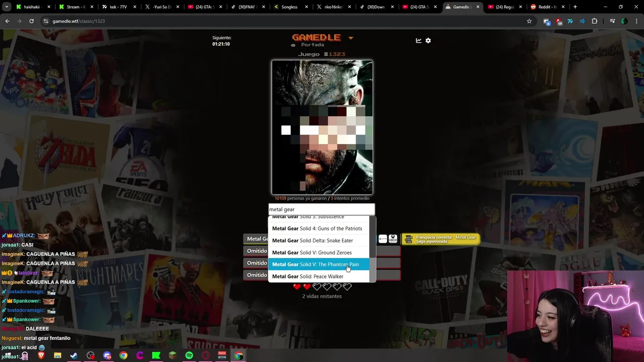The image size is (644, 362).
Task: Switch to the Songless tab
Action: pos(291,7)
